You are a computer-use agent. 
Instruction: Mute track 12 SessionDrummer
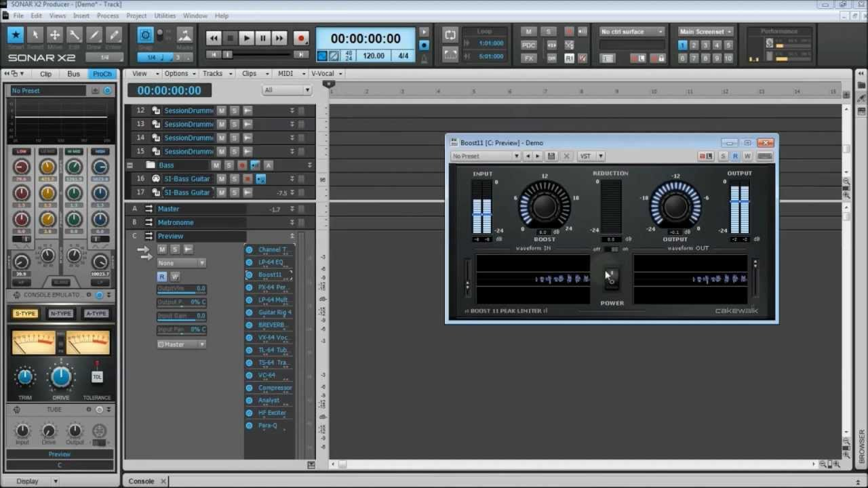click(221, 110)
